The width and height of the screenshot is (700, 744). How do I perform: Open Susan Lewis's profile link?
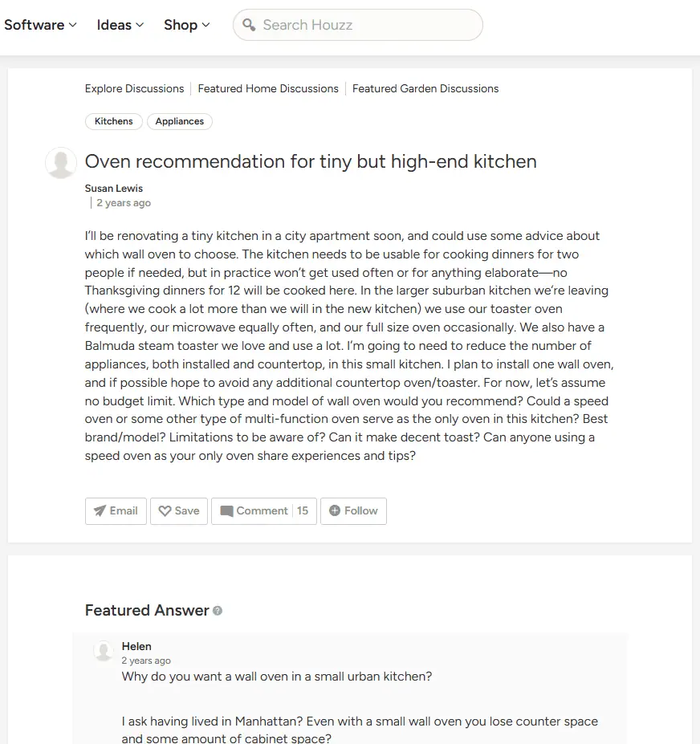point(114,189)
